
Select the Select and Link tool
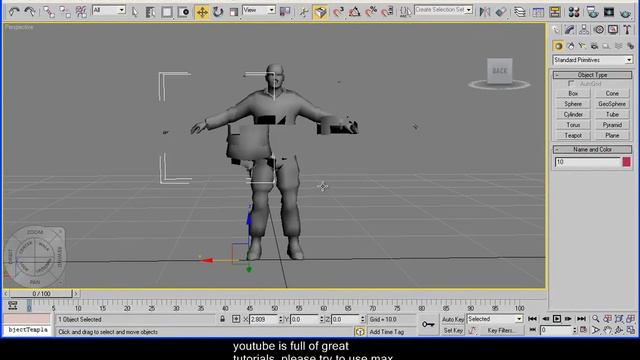tap(49, 12)
